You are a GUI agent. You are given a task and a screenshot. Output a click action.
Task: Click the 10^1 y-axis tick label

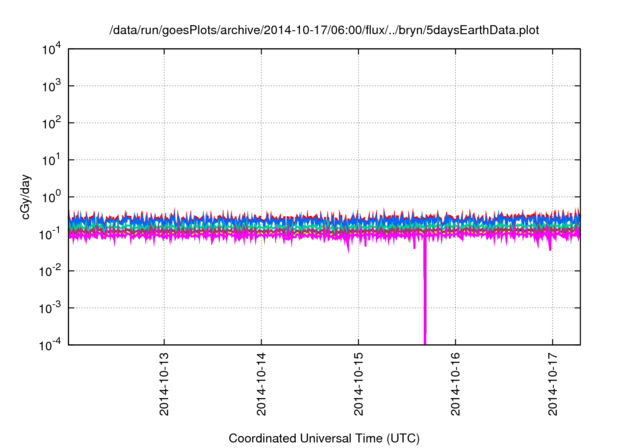[51, 160]
